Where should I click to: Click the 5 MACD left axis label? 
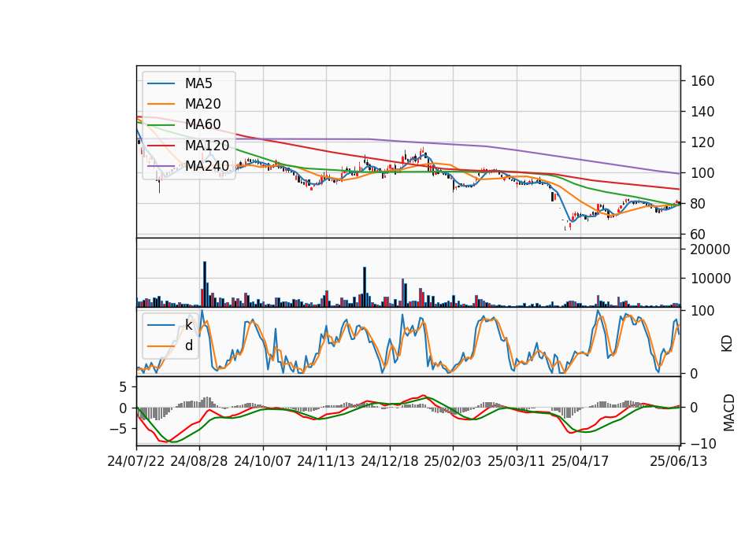coord(123,387)
